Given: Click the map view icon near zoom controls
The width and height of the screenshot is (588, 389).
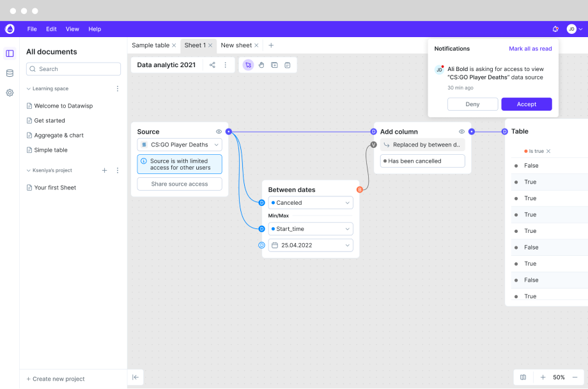Looking at the screenshot, I should tap(523, 377).
